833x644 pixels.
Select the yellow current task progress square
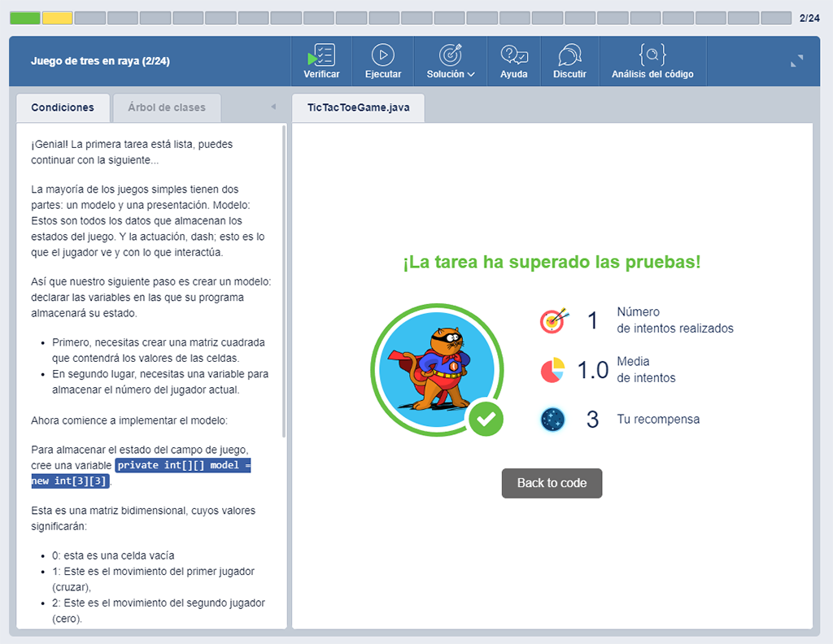[56, 16]
